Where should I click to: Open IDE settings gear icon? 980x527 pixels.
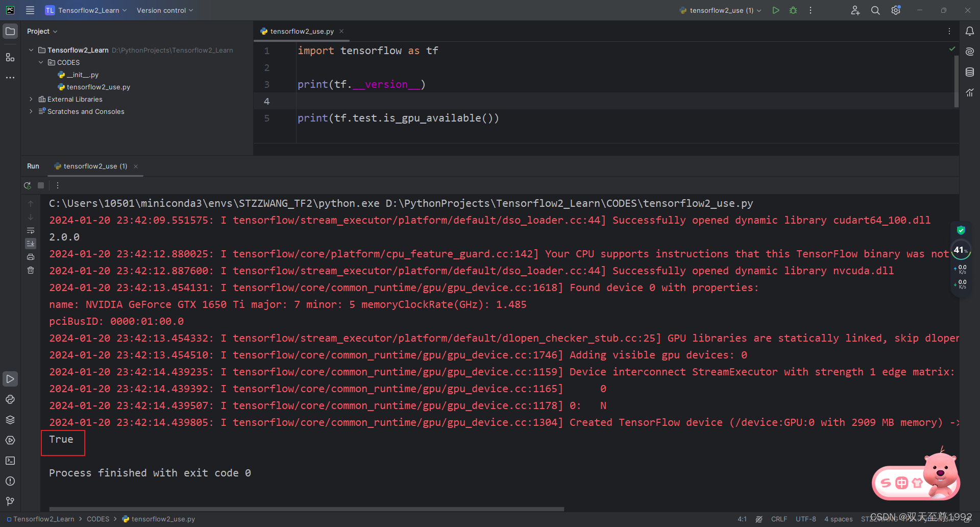(x=896, y=10)
